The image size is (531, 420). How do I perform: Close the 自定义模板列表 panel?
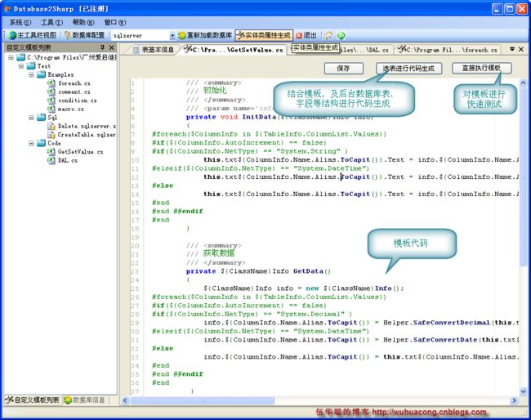click(x=111, y=47)
